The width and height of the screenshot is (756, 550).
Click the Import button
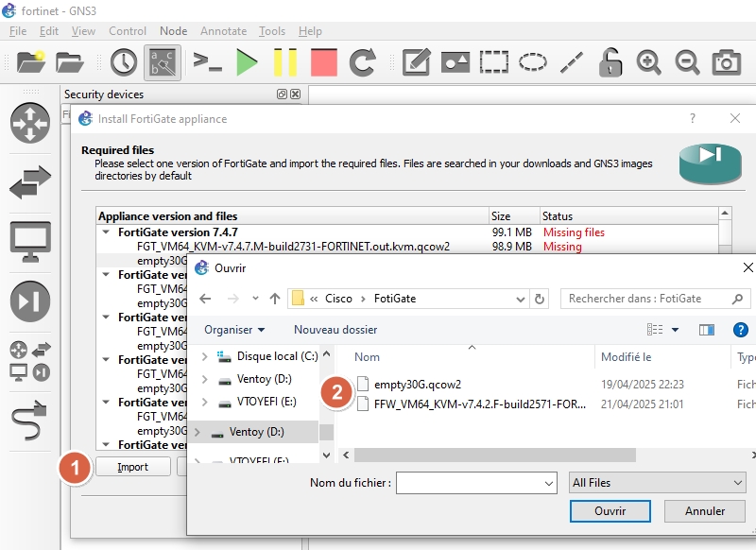133,467
